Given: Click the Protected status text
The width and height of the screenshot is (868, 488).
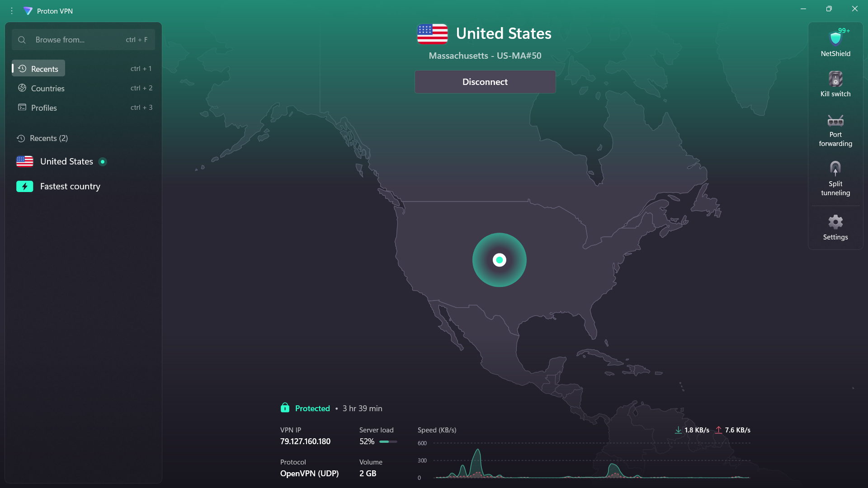Looking at the screenshot, I should [312, 408].
